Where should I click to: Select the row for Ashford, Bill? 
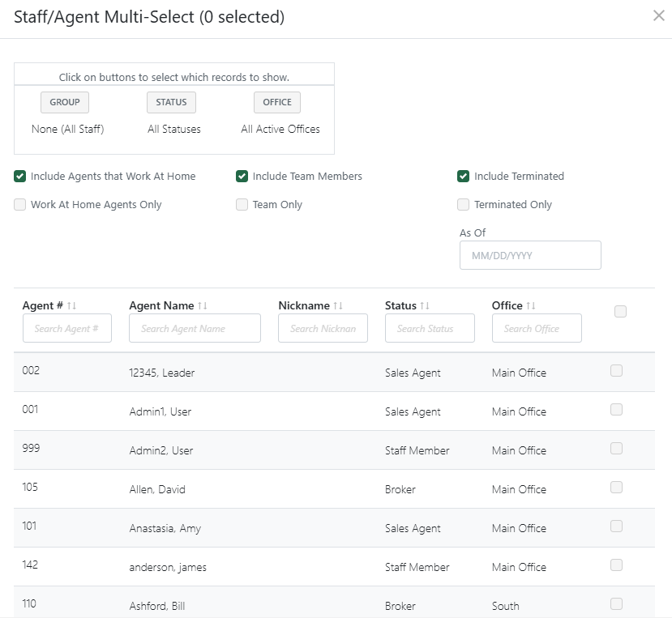coord(616,605)
